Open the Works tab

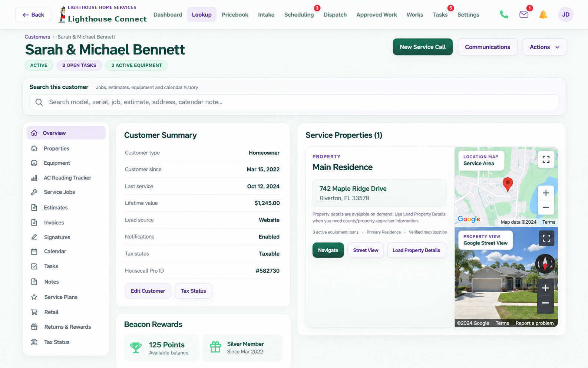click(415, 14)
